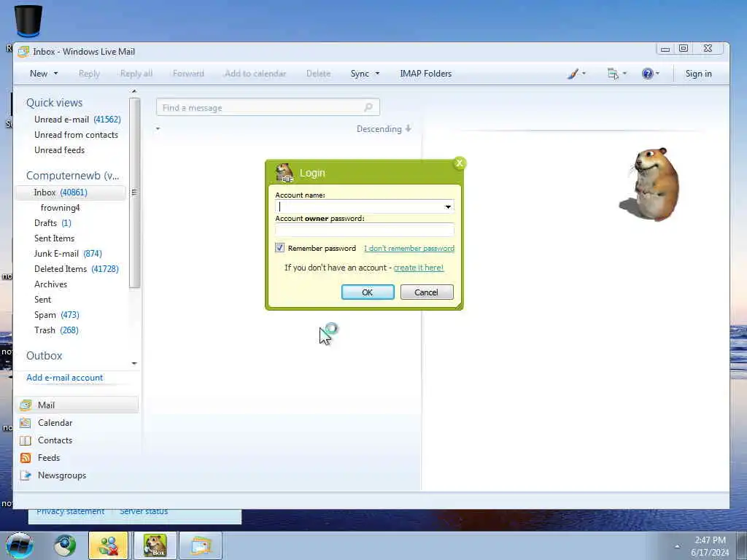The height and width of the screenshot is (560, 747).
Task: Collapse the Computernewb account header
Action: (x=72, y=176)
